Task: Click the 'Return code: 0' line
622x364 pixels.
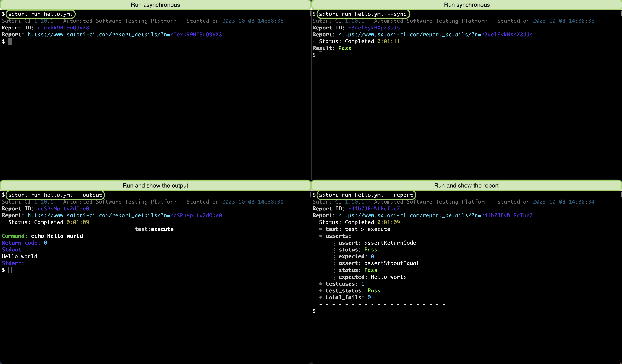Action: point(24,243)
